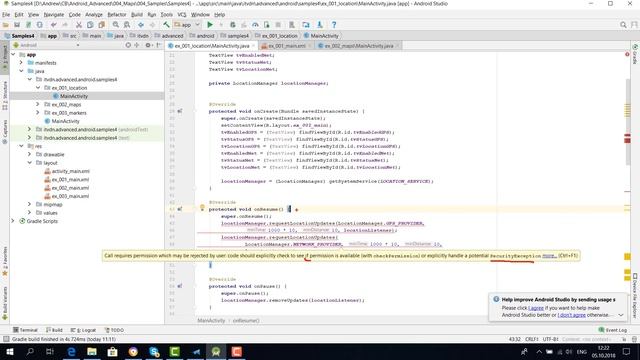Open the run configuration 'app' dropdown

coord(187,25)
